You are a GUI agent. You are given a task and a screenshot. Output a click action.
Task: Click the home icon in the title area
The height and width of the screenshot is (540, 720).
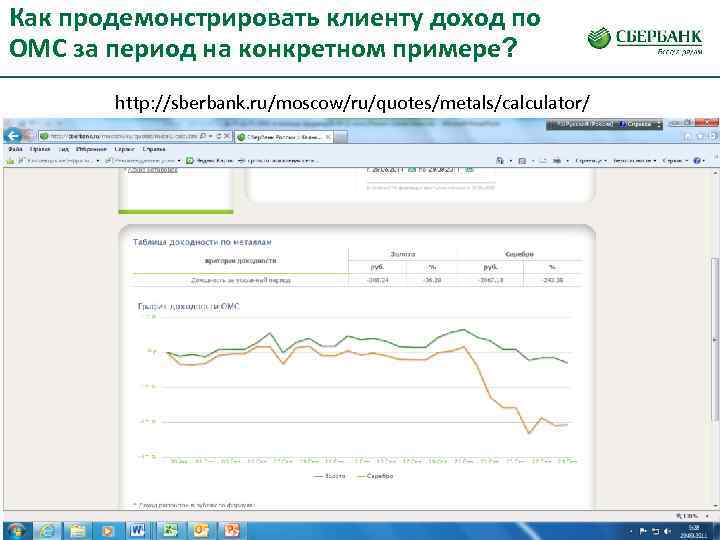[688, 136]
